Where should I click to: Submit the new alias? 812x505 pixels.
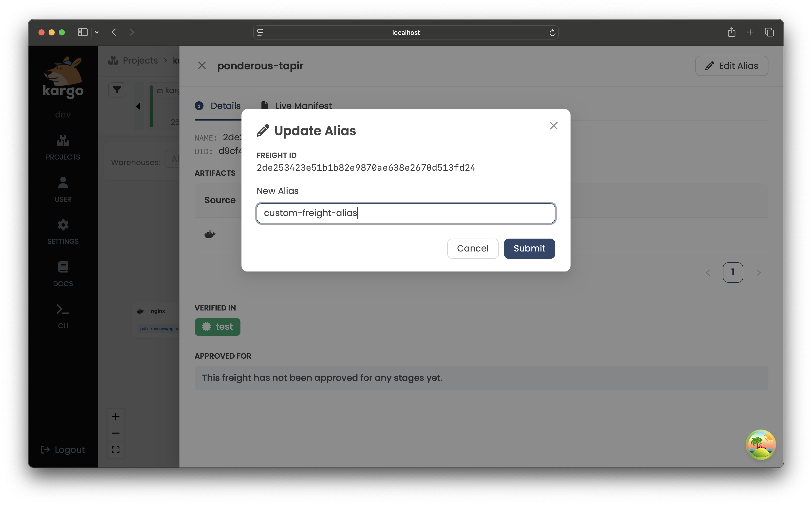coord(529,248)
